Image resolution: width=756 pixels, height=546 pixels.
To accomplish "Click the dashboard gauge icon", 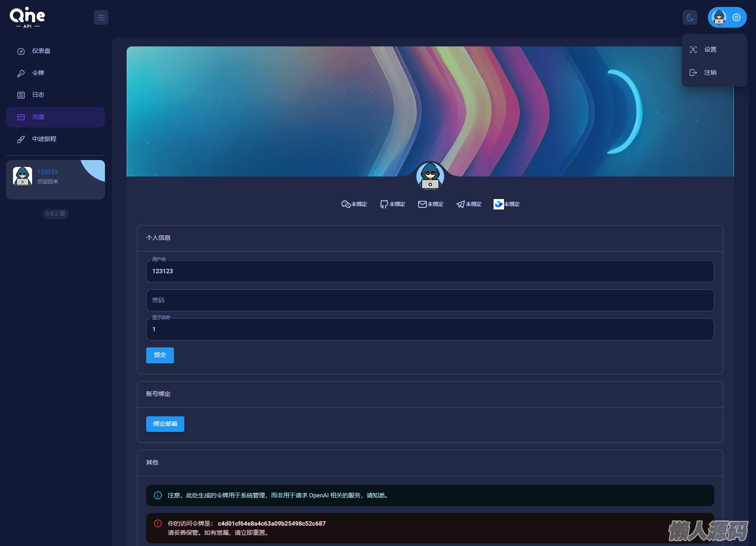I will tap(21, 51).
